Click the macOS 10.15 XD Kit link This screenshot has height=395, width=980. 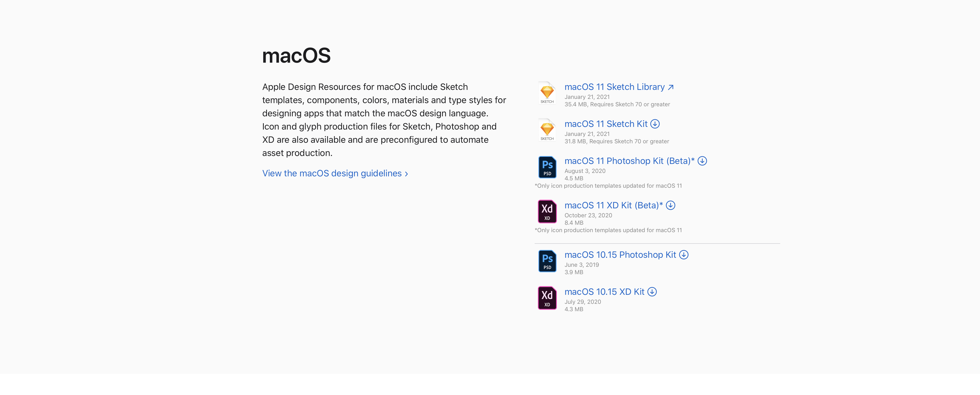(604, 292)
